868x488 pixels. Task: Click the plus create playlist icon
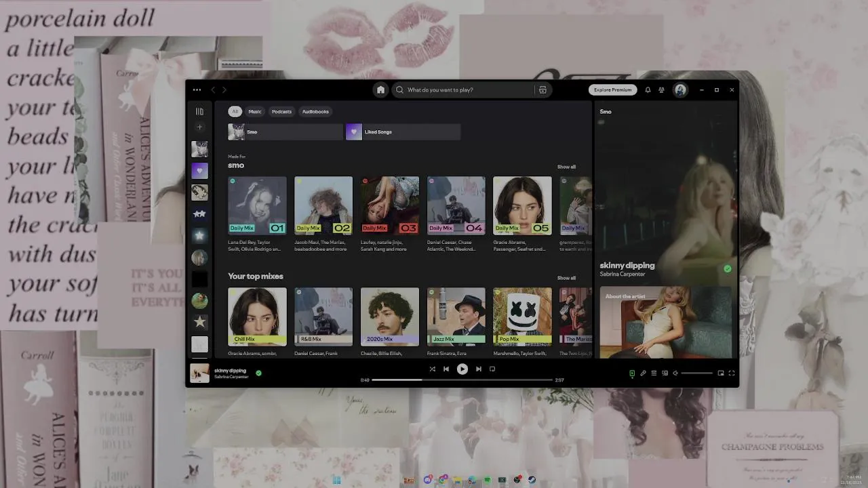[199, 127]
